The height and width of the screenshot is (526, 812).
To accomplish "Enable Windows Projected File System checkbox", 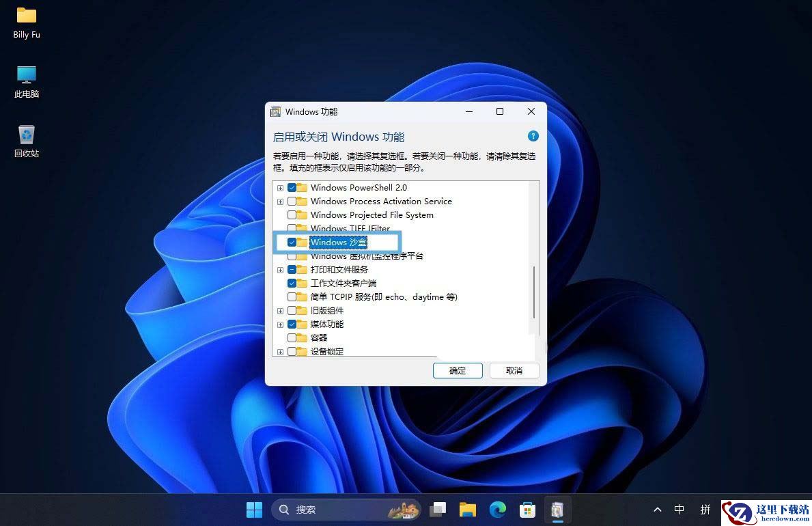I will pyautogui.click(x=292, y=214).
